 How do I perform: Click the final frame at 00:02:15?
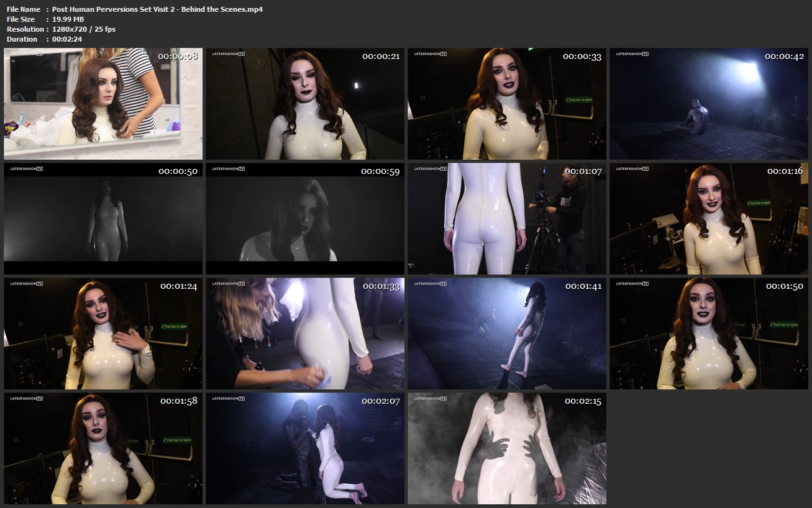pyautogui.click(x=507, y=448)
